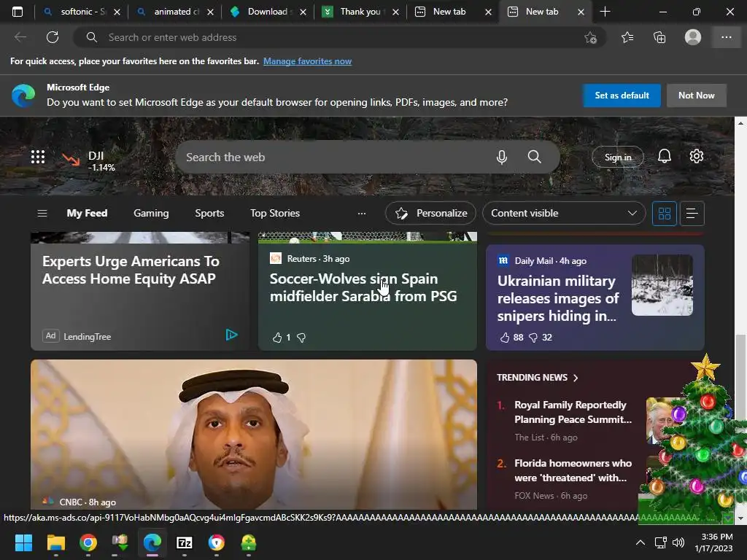This screenshot has height=560, width=747.
Task: Open the network icon in system tray
Action: [659, 542]
